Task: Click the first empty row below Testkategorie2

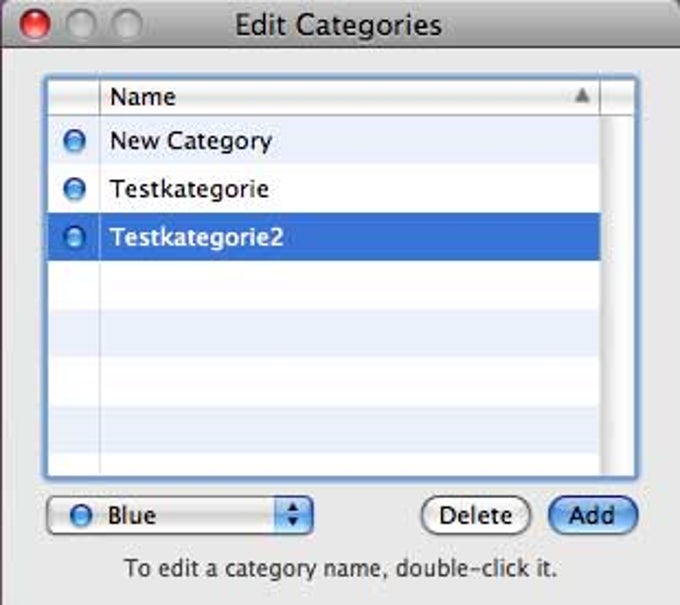Action: [x=324, y=285]
